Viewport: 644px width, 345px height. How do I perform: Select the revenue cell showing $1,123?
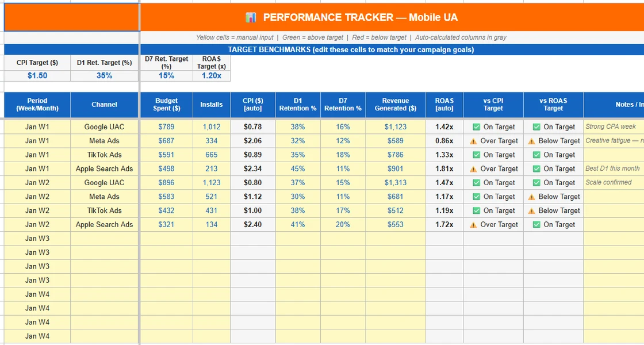396,127
